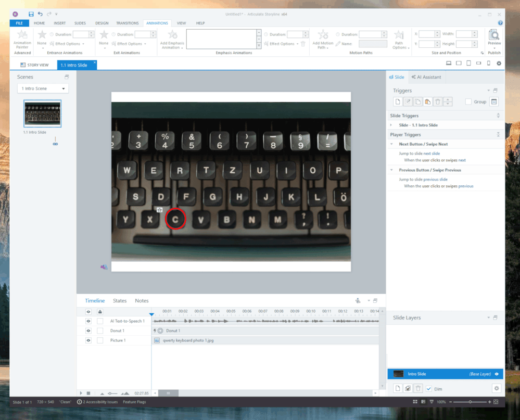The image size is (520, 420).
Task: Click the new layer icon in Slide Layers
Action: [398, 388]
